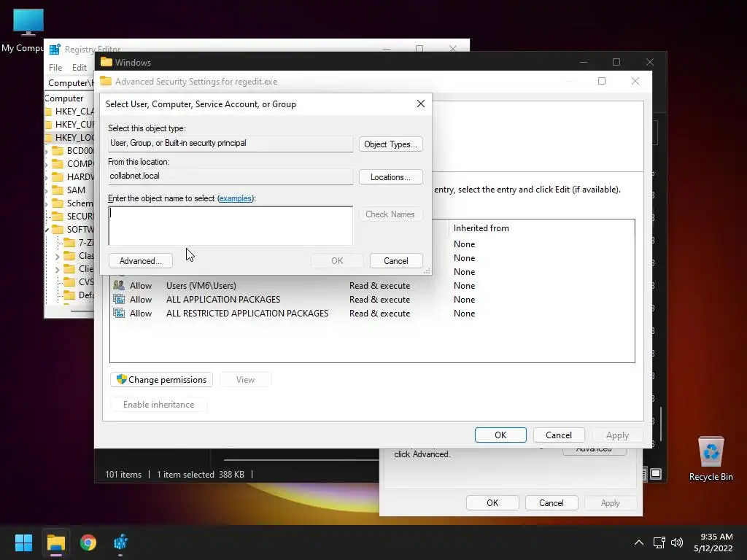This screenshot has height=560, width=747.
Task: Click Cancel in the regedit.exe Properties dialog
Action: 551,503
